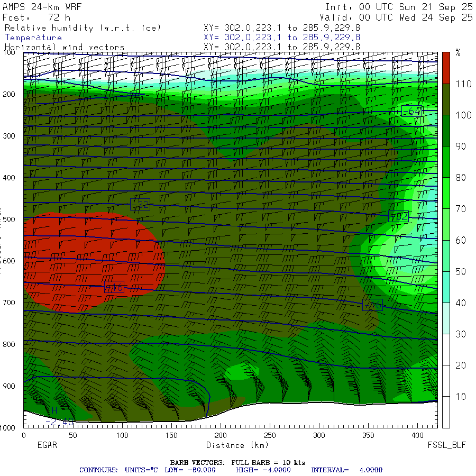This screenshot has width=476, height=476.
Task: Click the red legend swatch above 110
Action: tap(446, 68)
